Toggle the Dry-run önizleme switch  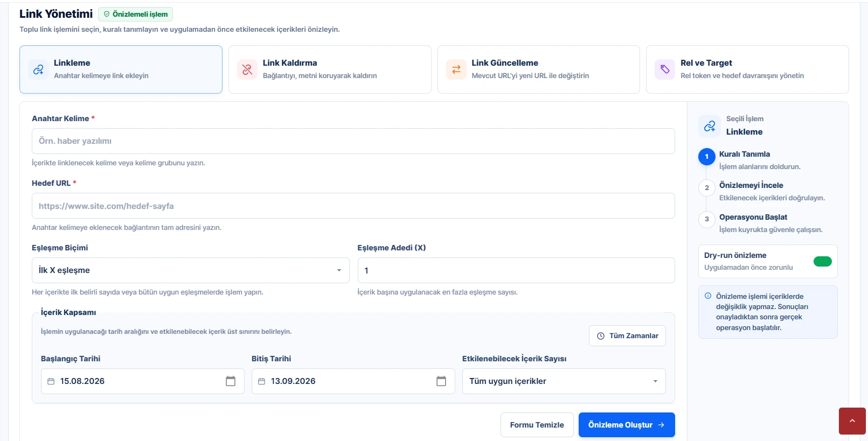coord(823,262)
